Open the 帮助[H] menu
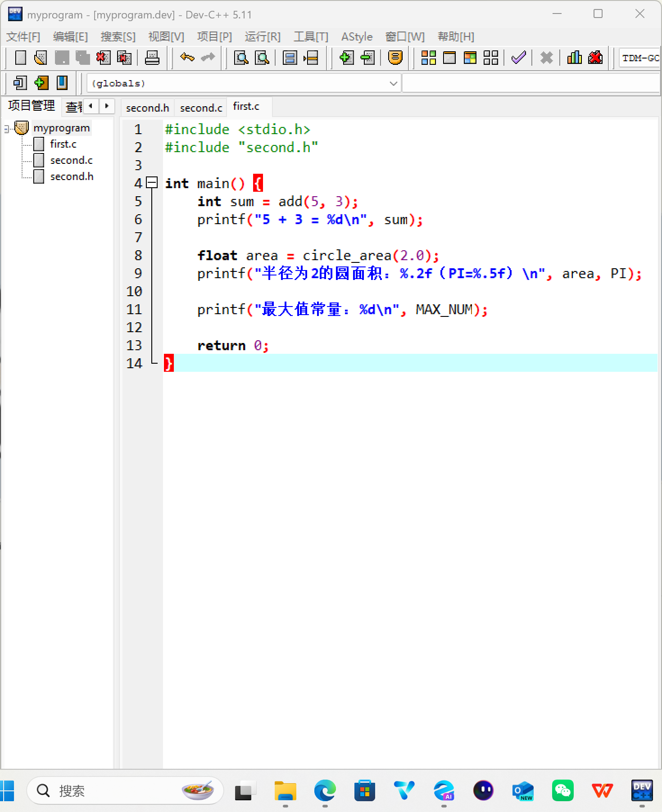Image resolution: width=662 pixels, height=812 pixels. click(x=456, y=36)
